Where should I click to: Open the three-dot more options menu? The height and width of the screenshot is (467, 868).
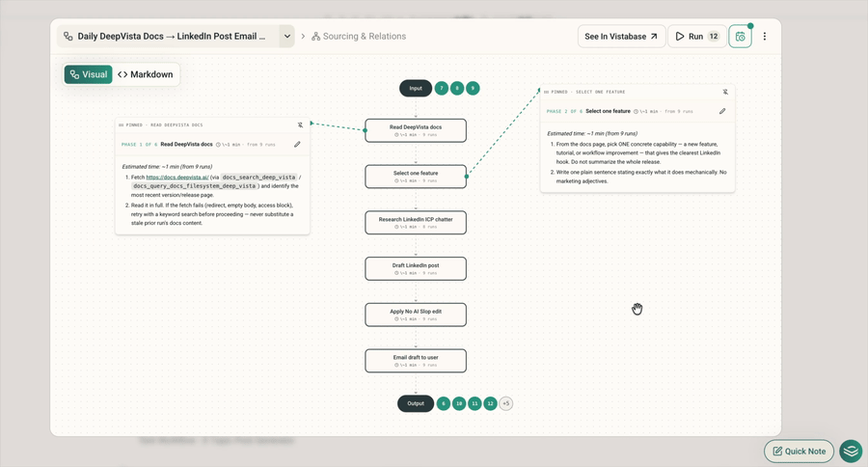(765, 37)
